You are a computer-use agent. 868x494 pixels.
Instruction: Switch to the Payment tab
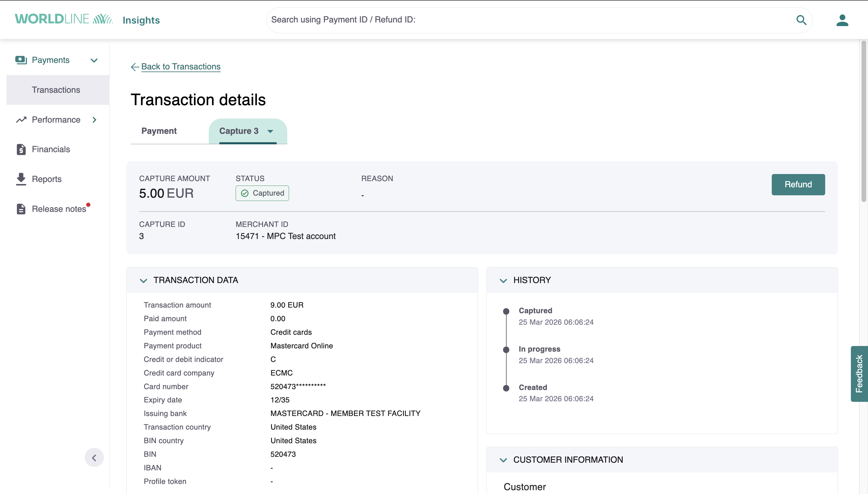(159, 131)
